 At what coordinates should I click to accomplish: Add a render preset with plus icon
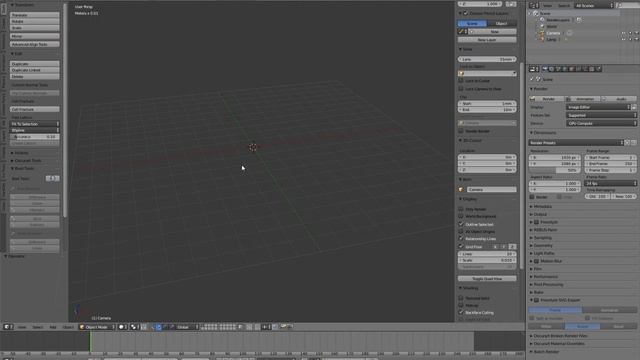[x=628, y=143]
